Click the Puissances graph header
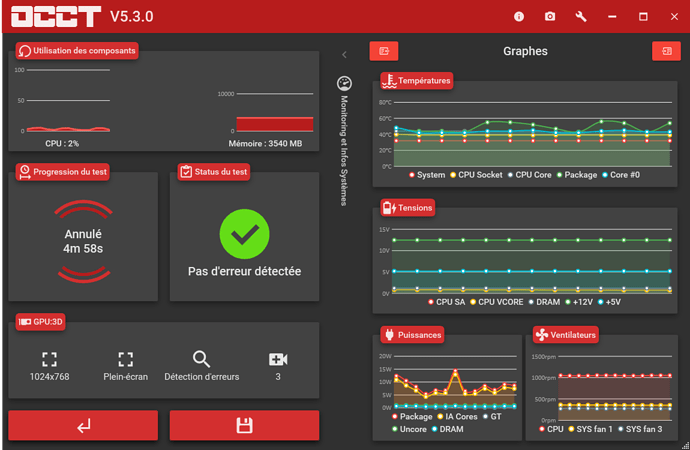 click(x=412, y=335)
